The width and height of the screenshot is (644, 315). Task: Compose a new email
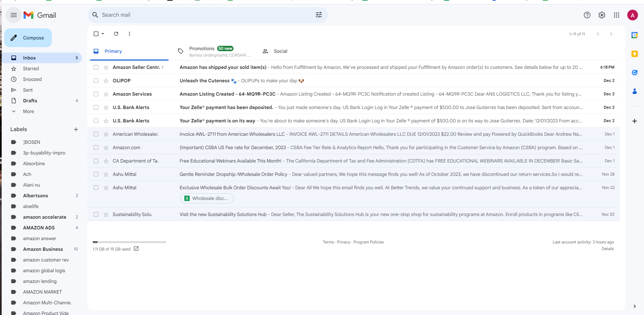click(x=28, y=38)
